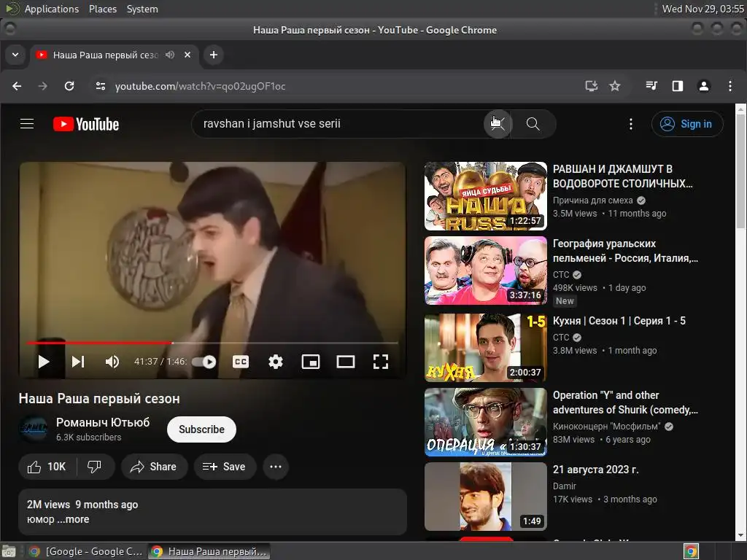
Task: Seek on the video progress bar
Action: click(x=212, y=343)
